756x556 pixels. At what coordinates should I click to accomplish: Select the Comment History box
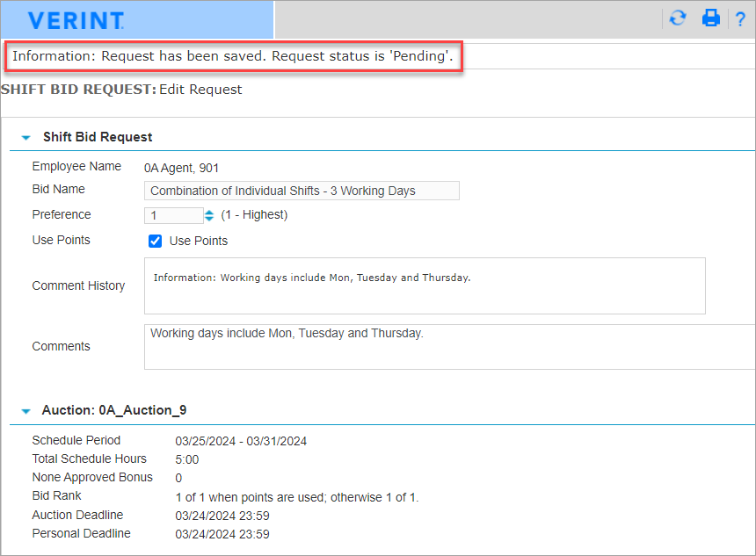point(425,285)
